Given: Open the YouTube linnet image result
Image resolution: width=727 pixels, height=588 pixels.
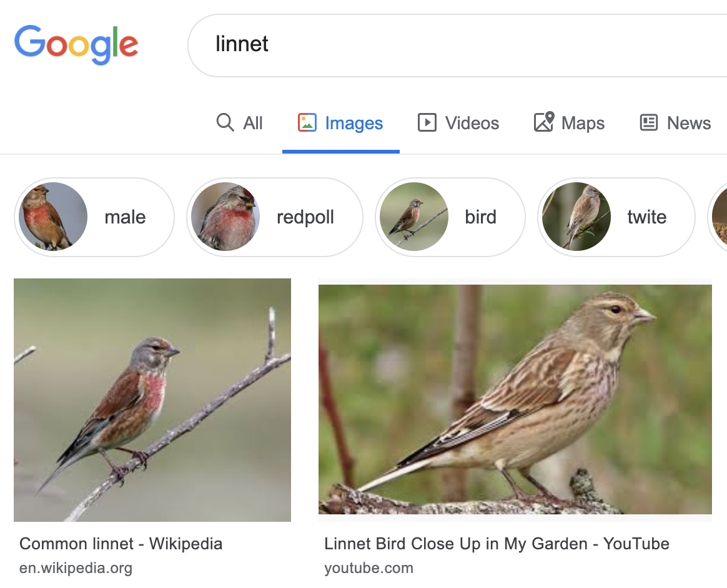Looking at the screenshot, I should point(515,399).
